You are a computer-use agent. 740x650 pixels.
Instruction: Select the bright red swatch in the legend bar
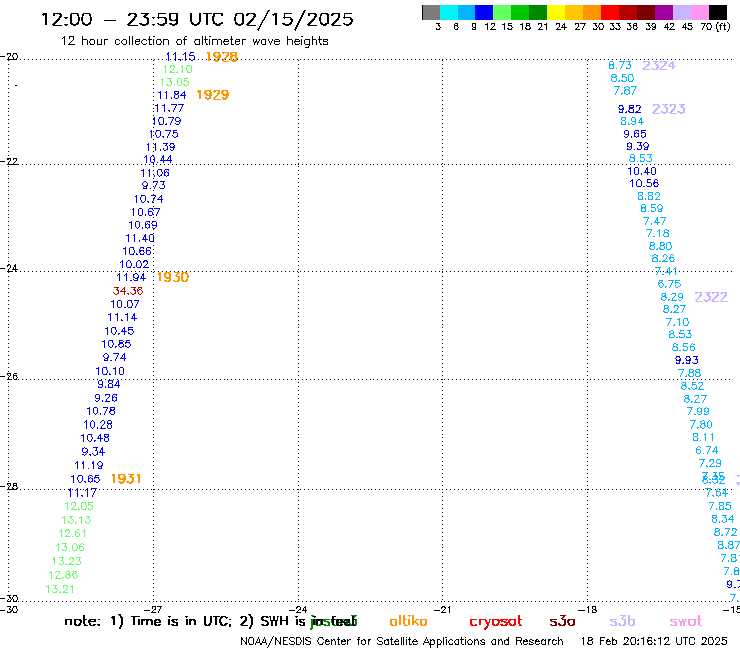pyautogui.click(x=610, y=13)
